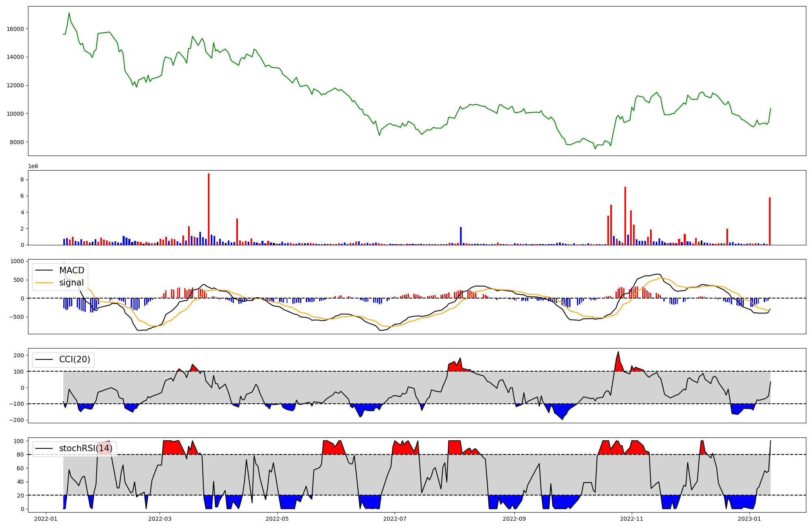Click the 2022-03 x-axis date label
Screen dimensions: 812x528
tap(160, 519)
